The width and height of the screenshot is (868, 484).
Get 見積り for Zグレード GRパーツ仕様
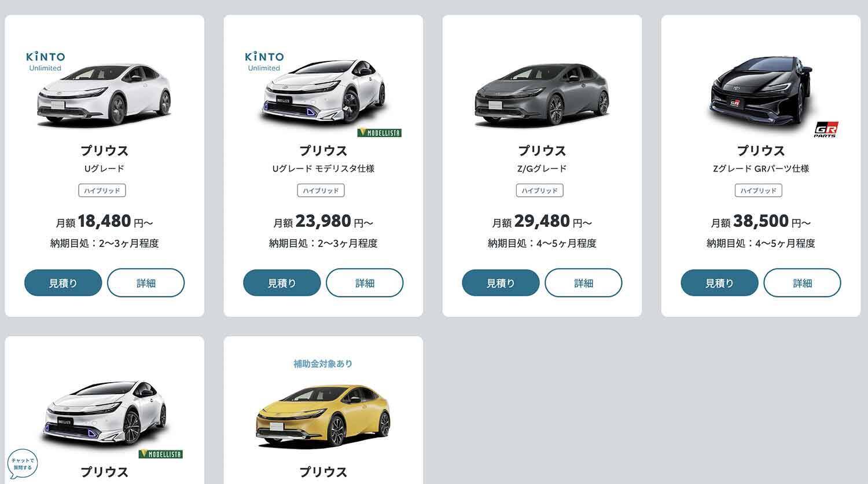[x=719, y=283]
